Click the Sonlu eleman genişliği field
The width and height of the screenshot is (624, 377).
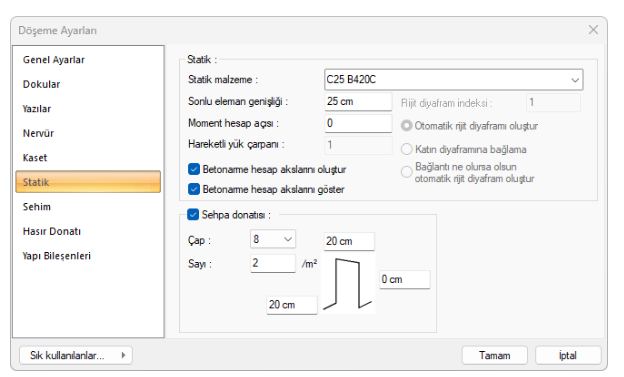click(x=358, y=102)
